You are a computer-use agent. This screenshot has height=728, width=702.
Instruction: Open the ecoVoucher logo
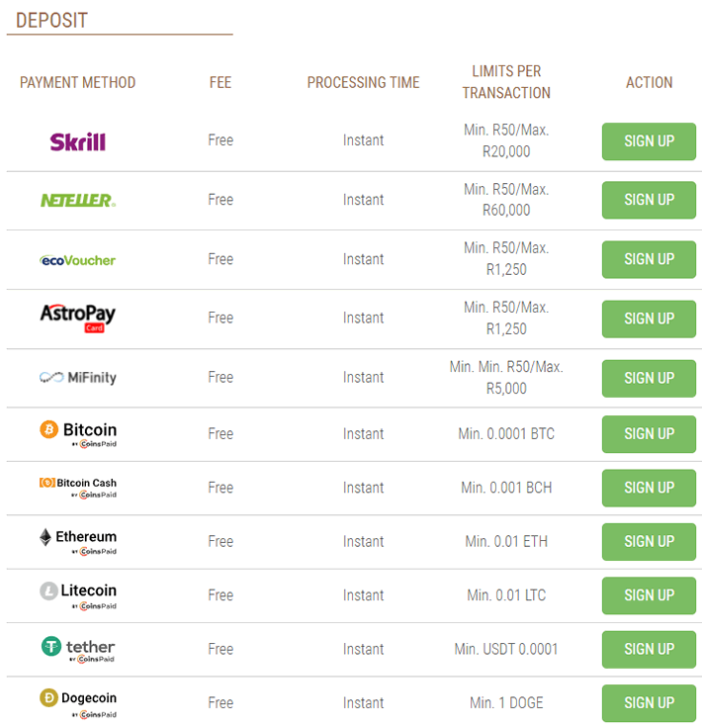coord(77,260)
